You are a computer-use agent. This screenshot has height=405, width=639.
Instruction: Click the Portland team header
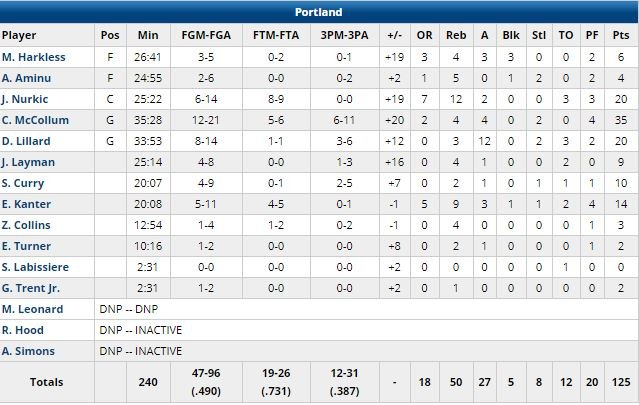pyautogui.click(x=319, y=12)
